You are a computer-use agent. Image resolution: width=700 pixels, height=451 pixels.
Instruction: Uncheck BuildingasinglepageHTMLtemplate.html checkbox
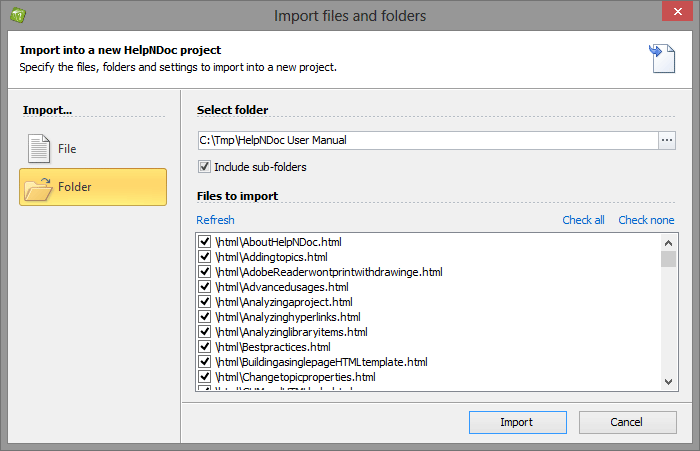[204, 362]
